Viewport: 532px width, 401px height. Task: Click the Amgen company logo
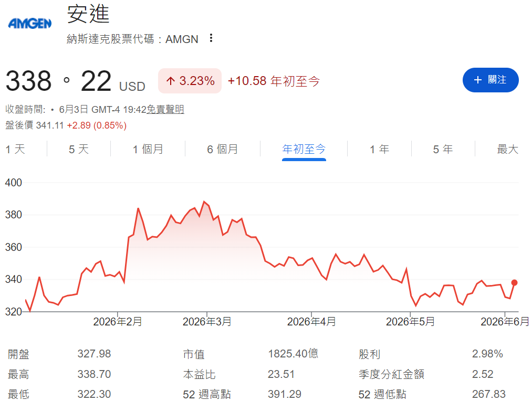pos(30,24)
